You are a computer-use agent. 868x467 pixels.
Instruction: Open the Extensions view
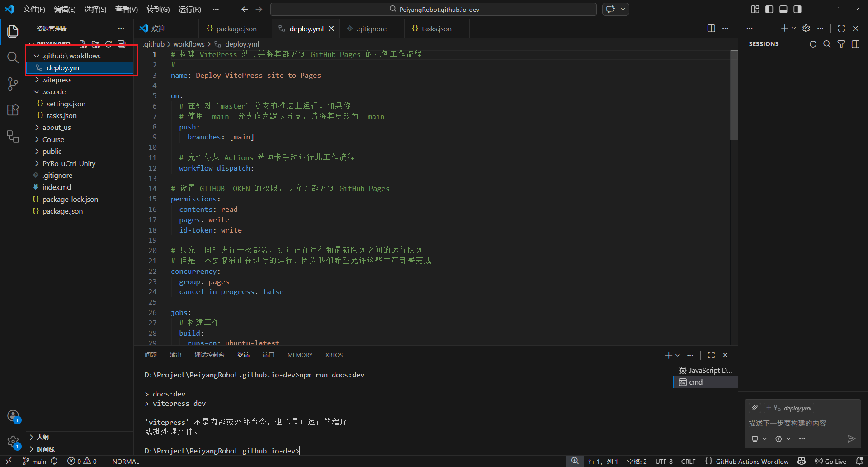click(x=13, y=110)
